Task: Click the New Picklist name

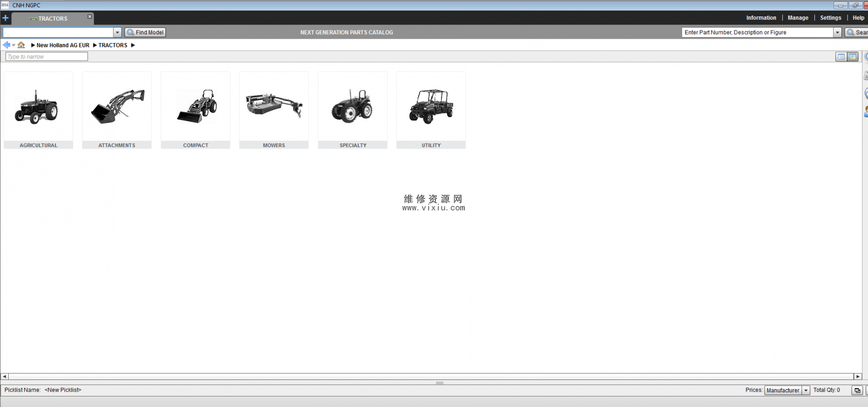Action: click(63, 390)
